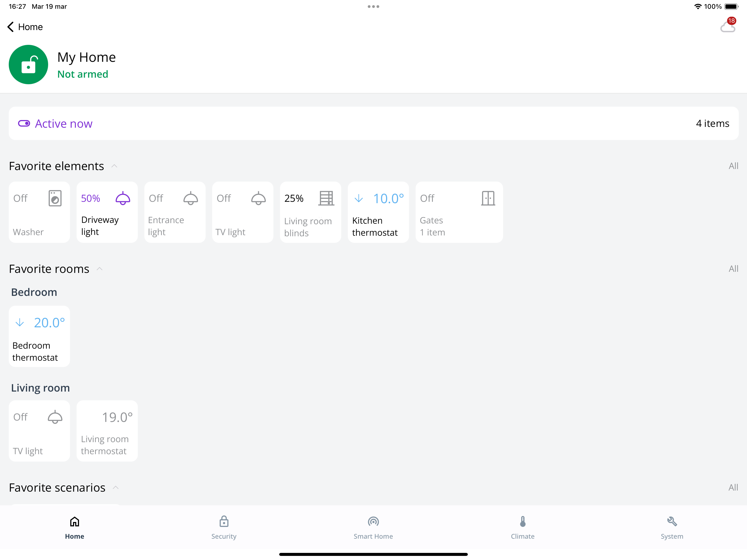Viewport: 747px width, 560px height.
Task: Click the Gates door icon
Action: pyautogui.click(x=488, y=198)
